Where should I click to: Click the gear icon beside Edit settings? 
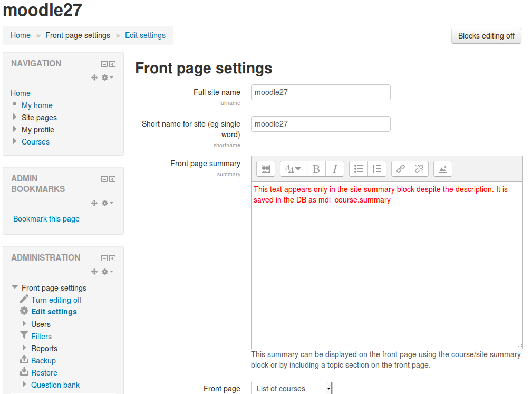[x=24, y=311]
